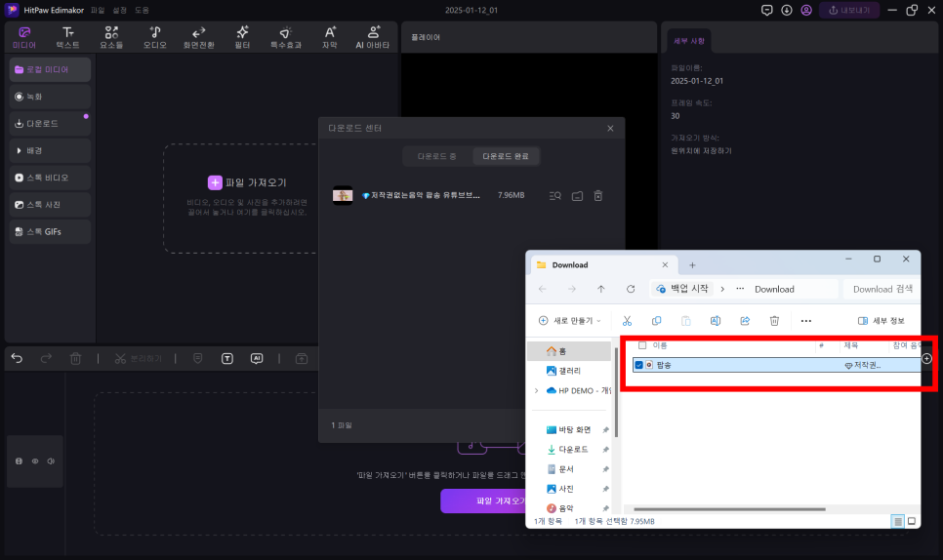
Task: Open the 특수효과 (Effects) tool
Action: tap(286, 37)
